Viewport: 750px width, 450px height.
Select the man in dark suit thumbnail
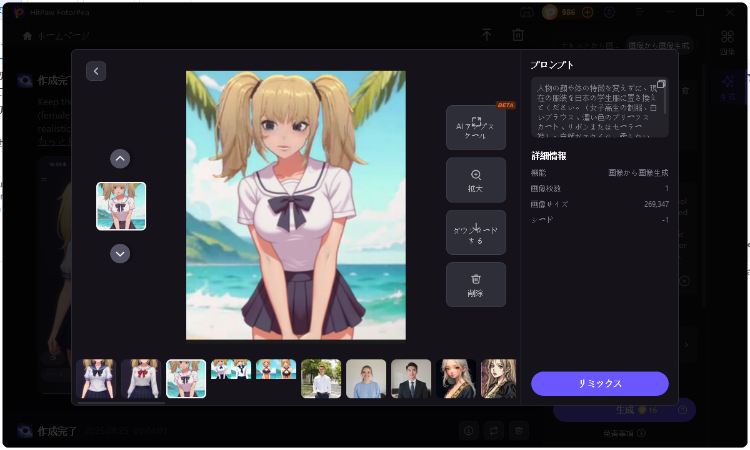pyautogui.click(x=411, y=379)
